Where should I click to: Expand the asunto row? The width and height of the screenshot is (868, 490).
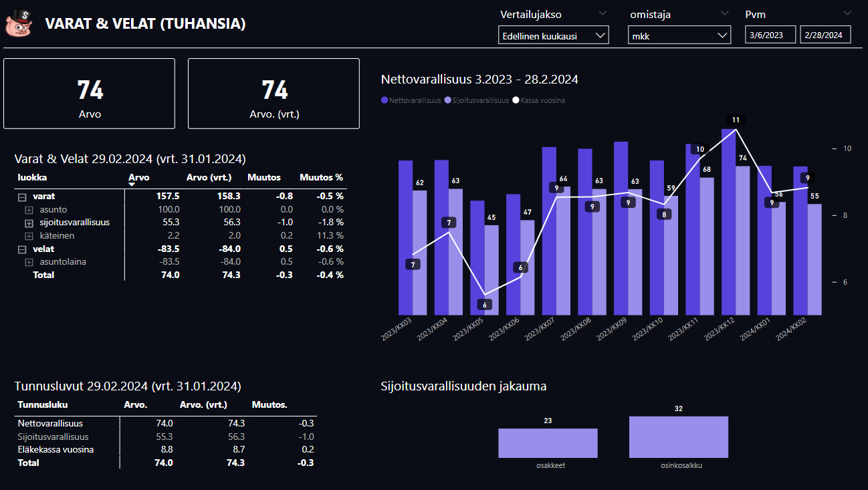29,210
